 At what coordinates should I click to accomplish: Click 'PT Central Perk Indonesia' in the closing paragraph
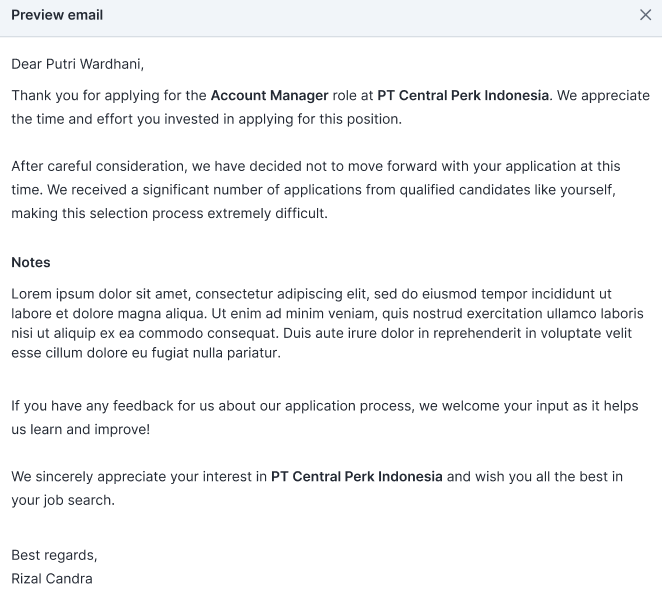(356, 476)
